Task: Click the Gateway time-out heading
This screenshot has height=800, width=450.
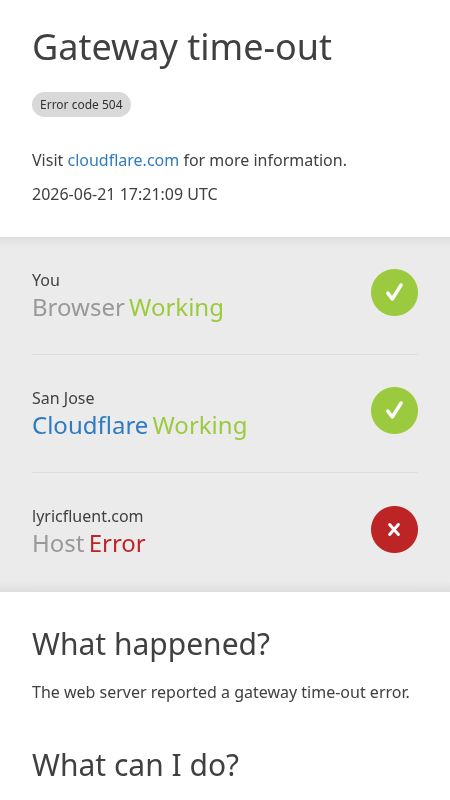Action: pyautogui.click(x=182, y=47)
